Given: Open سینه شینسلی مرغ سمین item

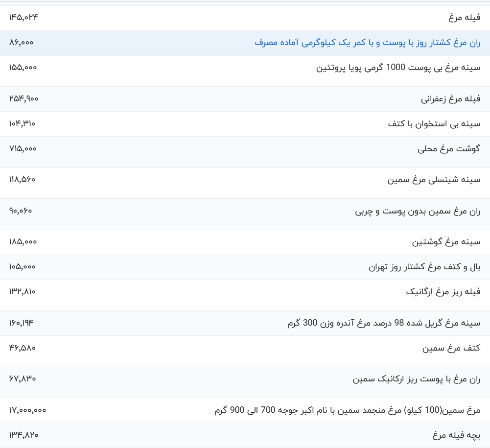Looking at the screenshot, I should point(434,180).
